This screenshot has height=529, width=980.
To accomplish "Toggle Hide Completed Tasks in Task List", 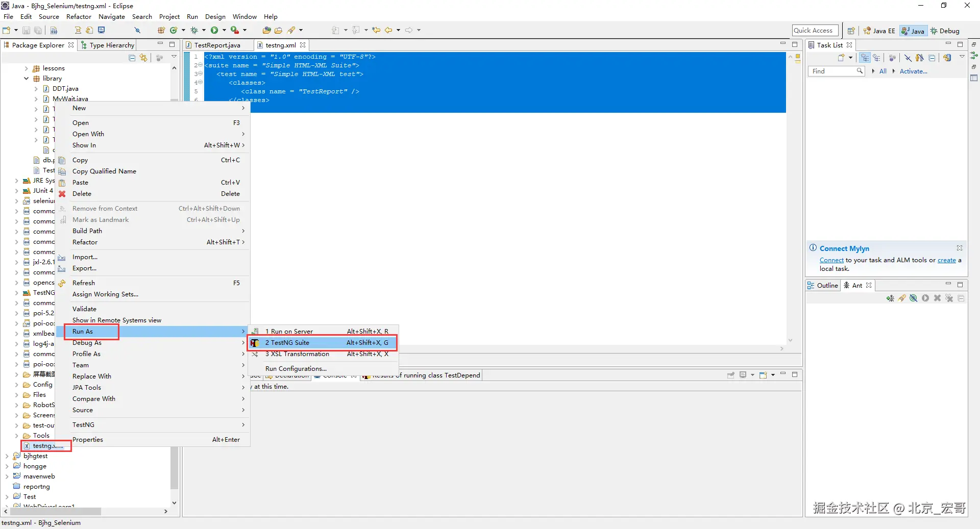I will tap(908, 58).
